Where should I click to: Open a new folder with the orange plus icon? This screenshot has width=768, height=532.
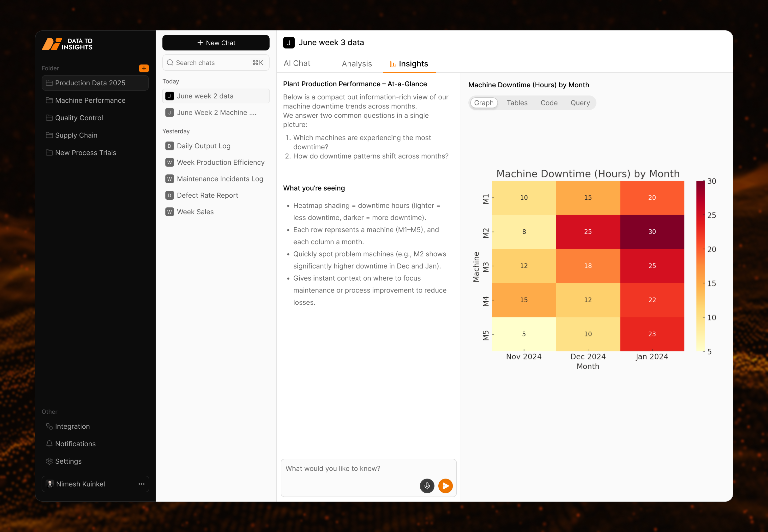pyautogui.click(x=143, y=68)
